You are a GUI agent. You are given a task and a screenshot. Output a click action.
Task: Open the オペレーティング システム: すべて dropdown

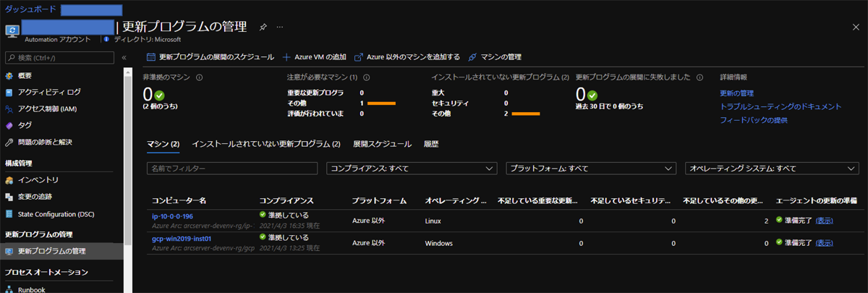pos(772,168)
